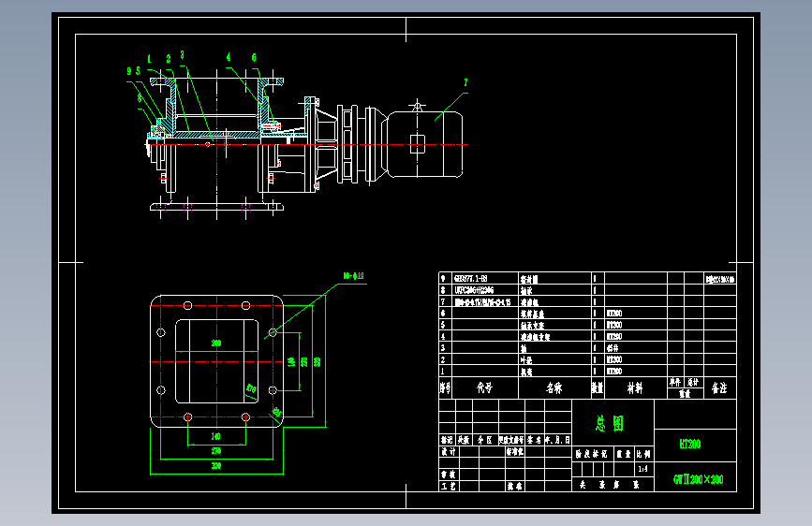Select the green 总图 drawing title
The height and width of the screenshot is (526, 812).
click(x=610, y=423)
